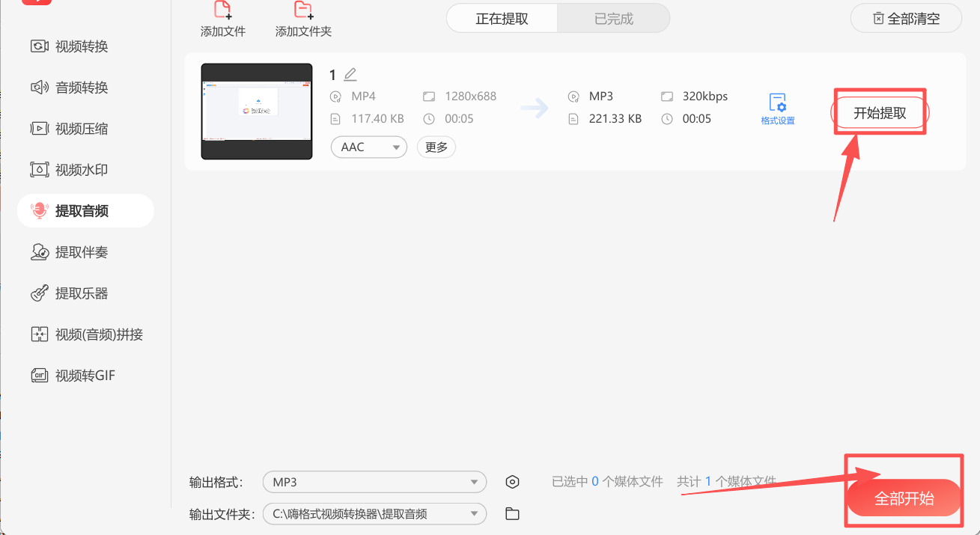Click the source resolution text 1280x688
The width and height of the screenshot is (980, 535).
[470, 96]
